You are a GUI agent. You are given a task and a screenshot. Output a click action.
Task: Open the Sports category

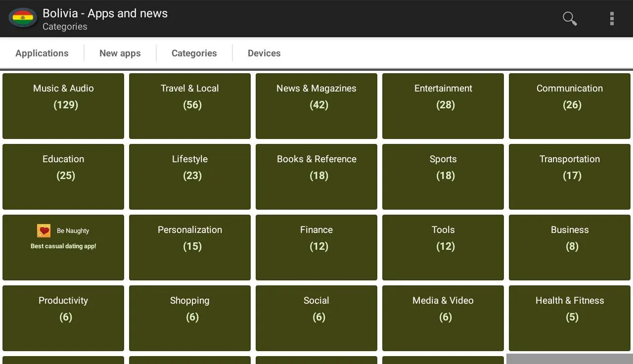pos(443,177)
